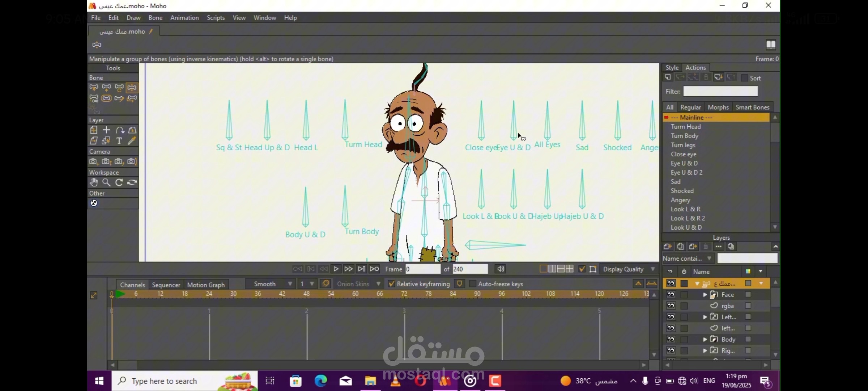Image resolution: width=868 pixels, height=391 pixels.
Task: Hide the Face layer
Action: (x=671, y=295)
